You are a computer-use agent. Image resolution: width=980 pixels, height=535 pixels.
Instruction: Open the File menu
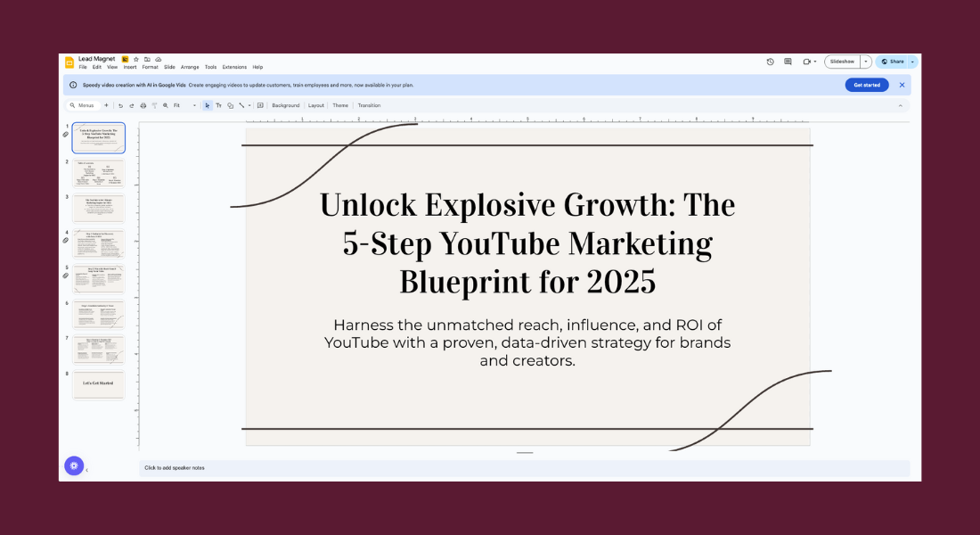click(x=83, y=67)
